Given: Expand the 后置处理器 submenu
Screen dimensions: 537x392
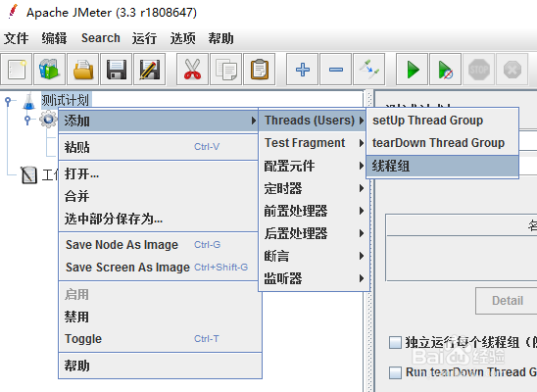Looking at the screenshot, I should (x=314, y=233).
